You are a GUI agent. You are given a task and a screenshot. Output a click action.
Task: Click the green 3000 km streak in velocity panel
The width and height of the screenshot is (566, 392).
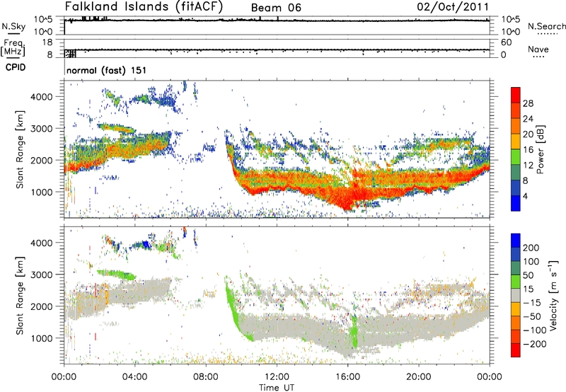point(116,275)
